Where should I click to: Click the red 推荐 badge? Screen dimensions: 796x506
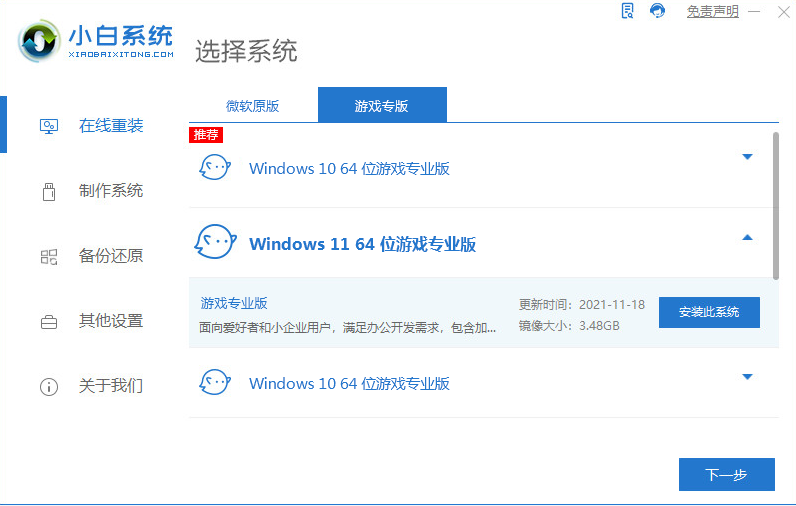(x=206, y=134)
